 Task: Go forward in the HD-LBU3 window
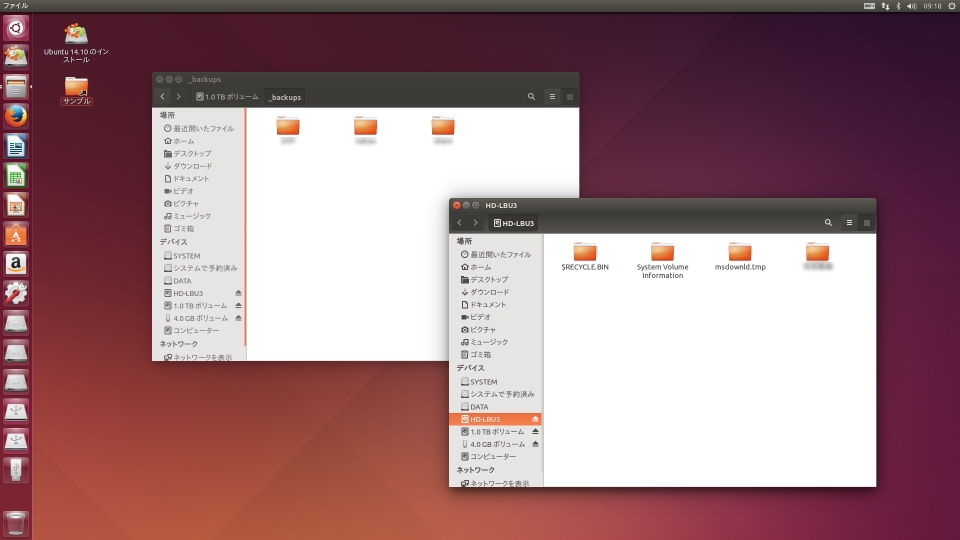[x=476, y=223]
